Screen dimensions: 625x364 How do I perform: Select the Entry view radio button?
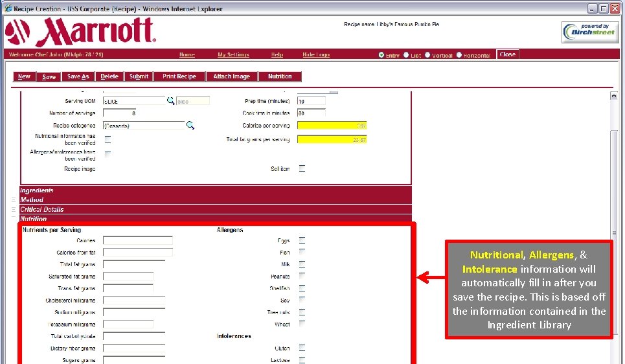pos(381,55)
